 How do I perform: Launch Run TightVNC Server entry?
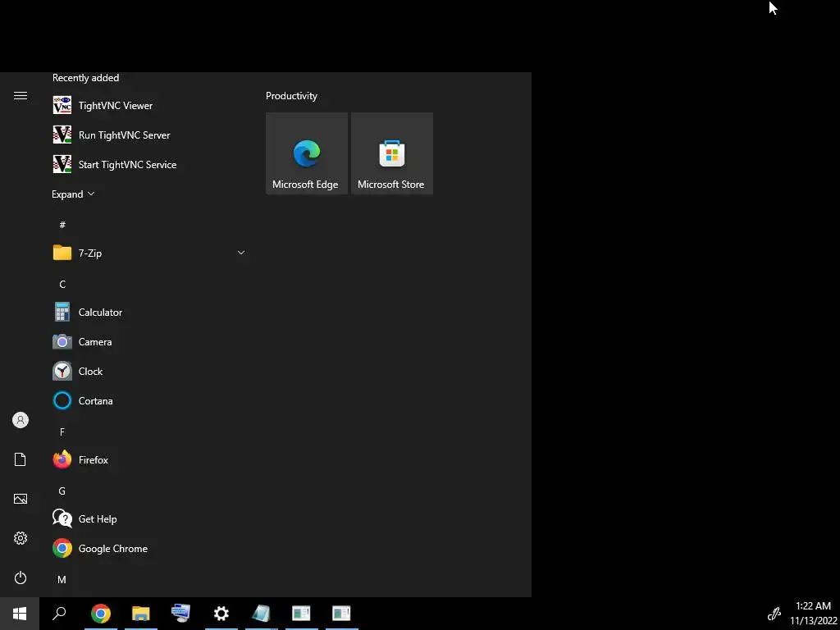point(149,135)
